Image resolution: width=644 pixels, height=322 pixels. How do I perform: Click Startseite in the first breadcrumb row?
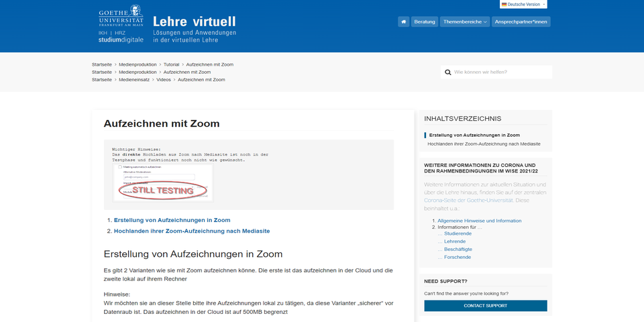pos(102,65)
